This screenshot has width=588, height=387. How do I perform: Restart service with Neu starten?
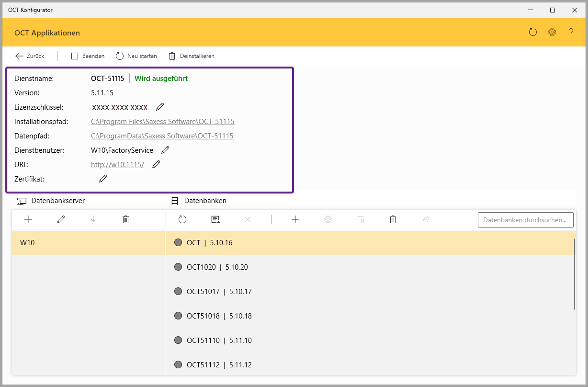point(136,56)
